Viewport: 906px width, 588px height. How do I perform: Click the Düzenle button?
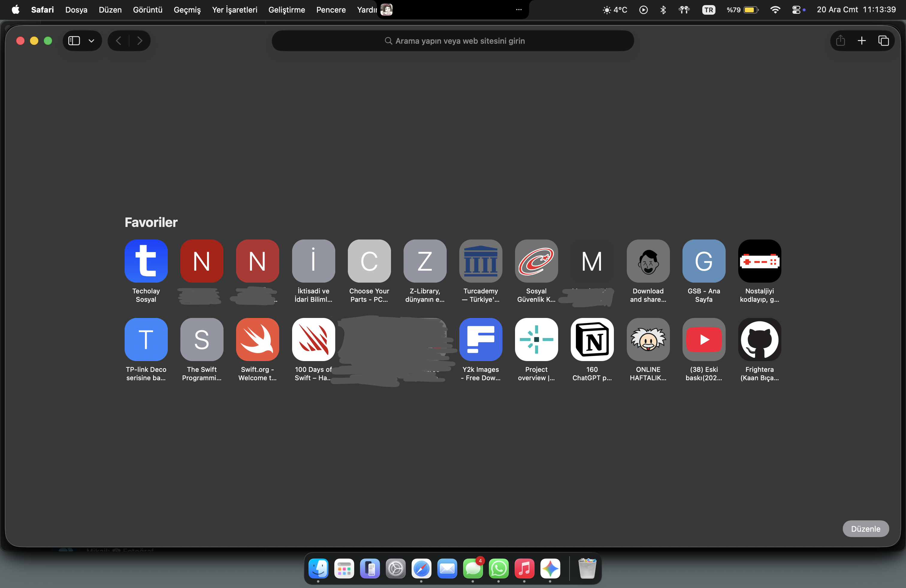tap(866, 529)
